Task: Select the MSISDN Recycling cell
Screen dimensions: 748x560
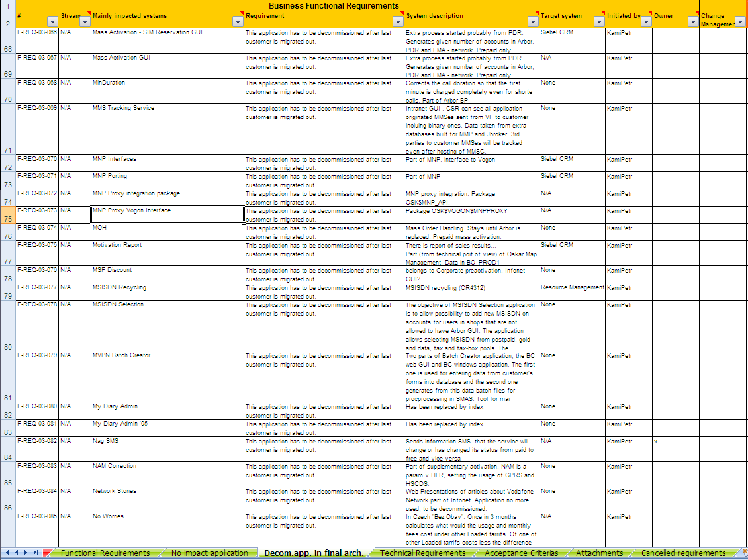Action: click(167, 291)
